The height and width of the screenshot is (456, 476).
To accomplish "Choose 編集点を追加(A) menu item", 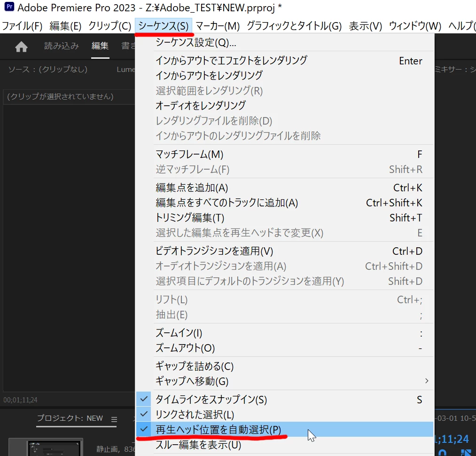I will point(285,188).
